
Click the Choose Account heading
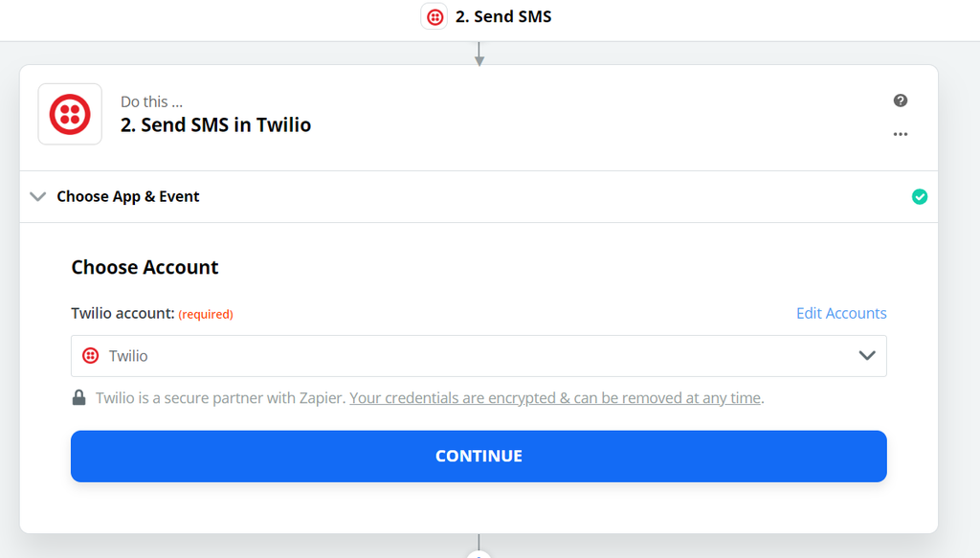coord(145,267)
